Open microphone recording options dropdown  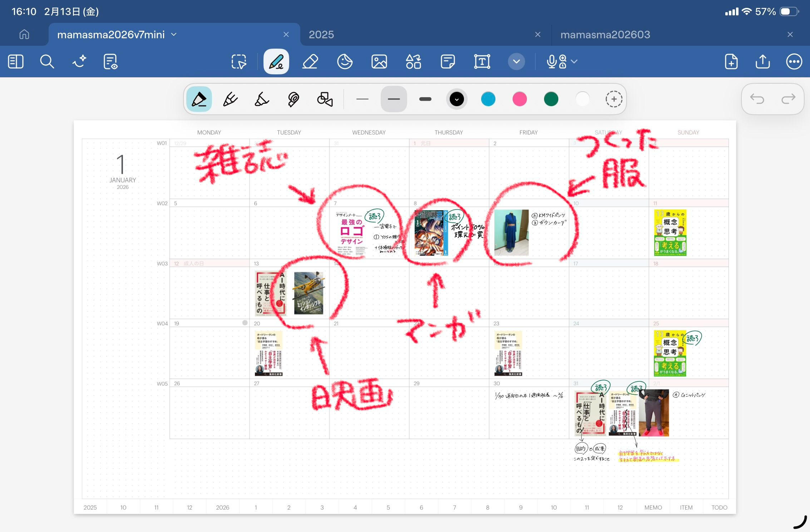574,61
